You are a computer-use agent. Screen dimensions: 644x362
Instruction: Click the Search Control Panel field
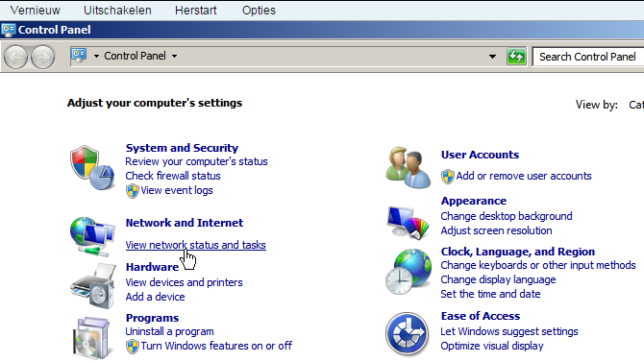coord(588,57)
